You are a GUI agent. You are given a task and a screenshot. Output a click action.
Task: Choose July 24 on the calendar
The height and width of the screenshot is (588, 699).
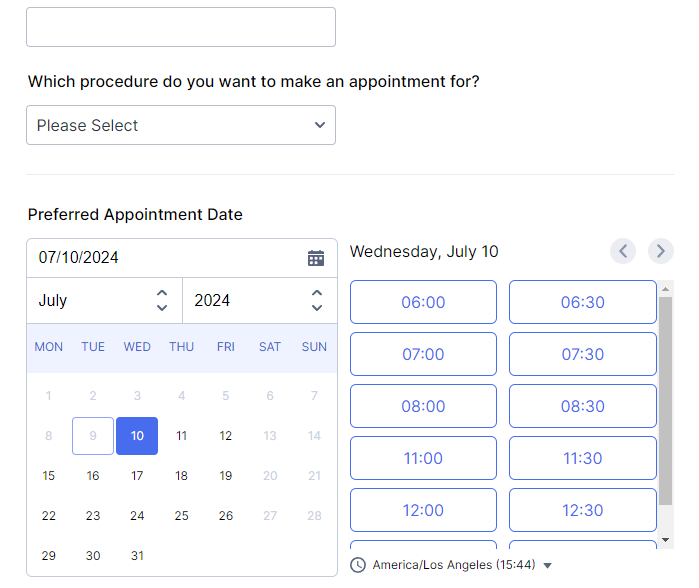pyautogui.click(x=137, y=516)
